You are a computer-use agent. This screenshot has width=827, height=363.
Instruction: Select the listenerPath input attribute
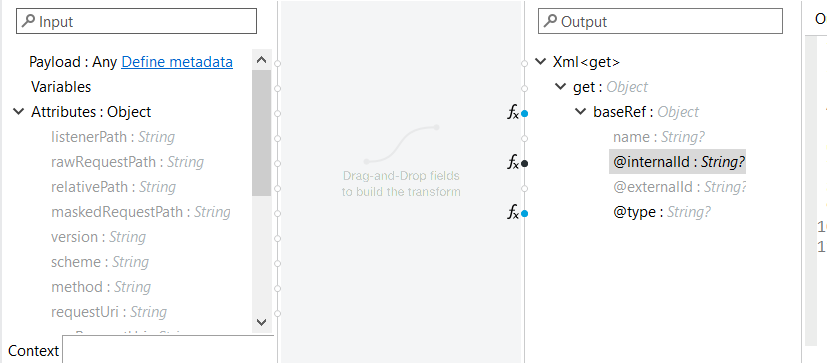coord(112,137)
